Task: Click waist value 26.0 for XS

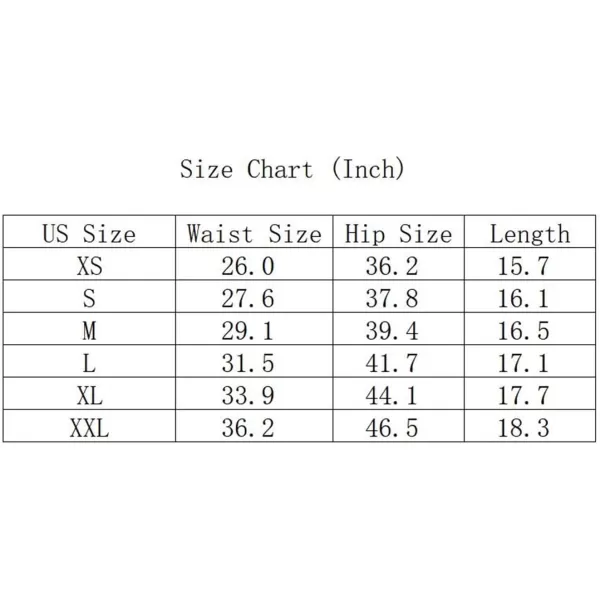Action: pyautogui.click(x=248, y=266)
